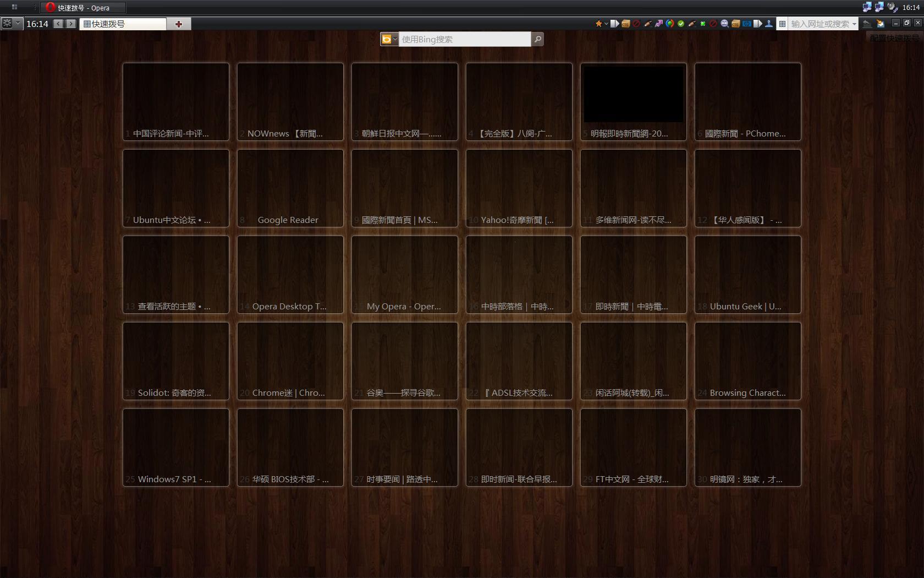The height and width of the screenshot is (578, 924).
Task: Open speed dial 17 即時新聞 中時電
Action: point(634,275)
